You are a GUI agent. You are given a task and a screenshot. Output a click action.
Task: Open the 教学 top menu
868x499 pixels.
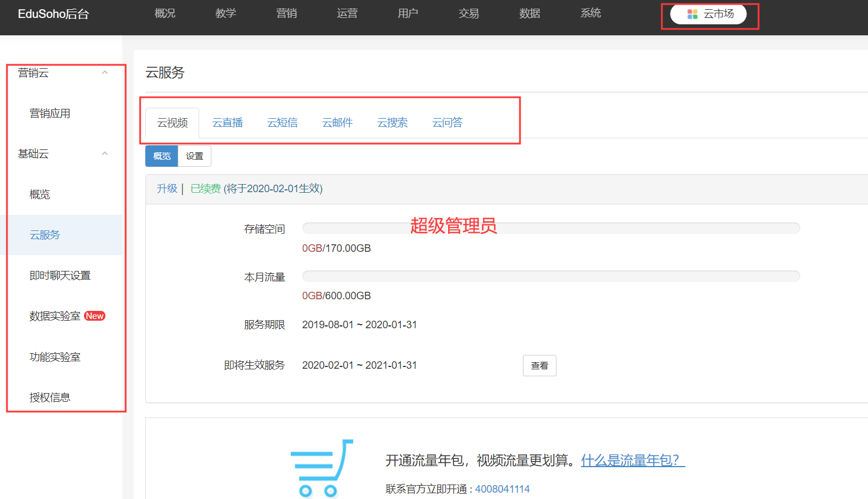(x=226, y=13)
